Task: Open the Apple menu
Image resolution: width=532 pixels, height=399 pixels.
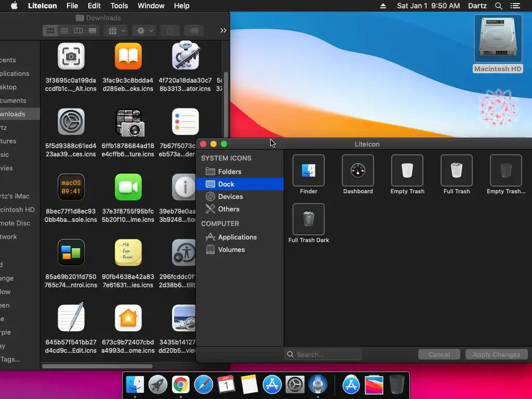Action: 14,6
